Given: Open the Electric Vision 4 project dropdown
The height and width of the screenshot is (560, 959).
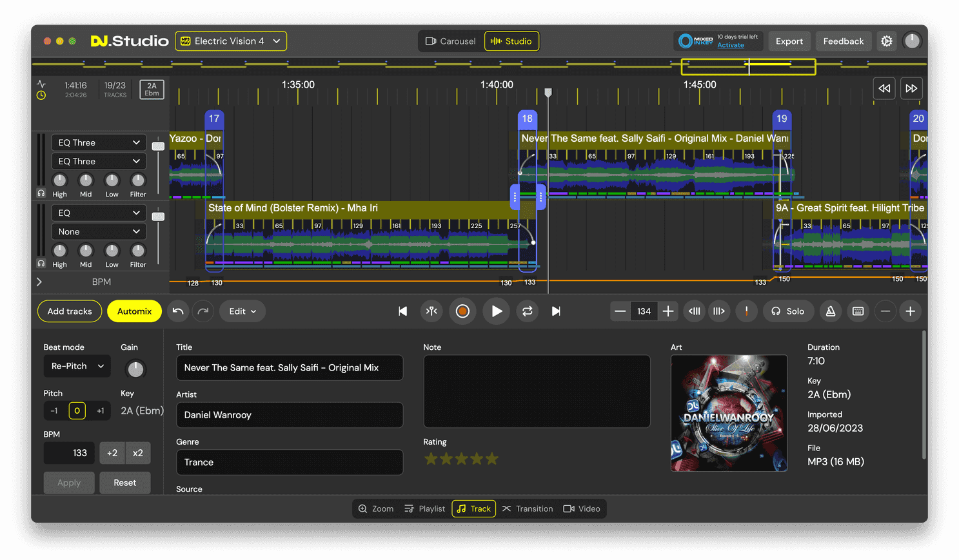Looking at the screenshot, I should [x=230, y=41].
